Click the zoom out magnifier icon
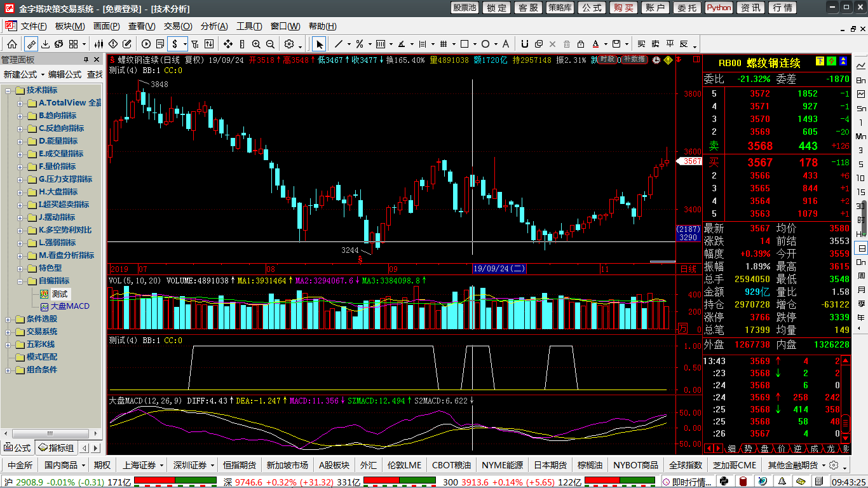Image resolution: width=868 pixels, height=488 pixels. pyautogui.click(x=270, y=44)
